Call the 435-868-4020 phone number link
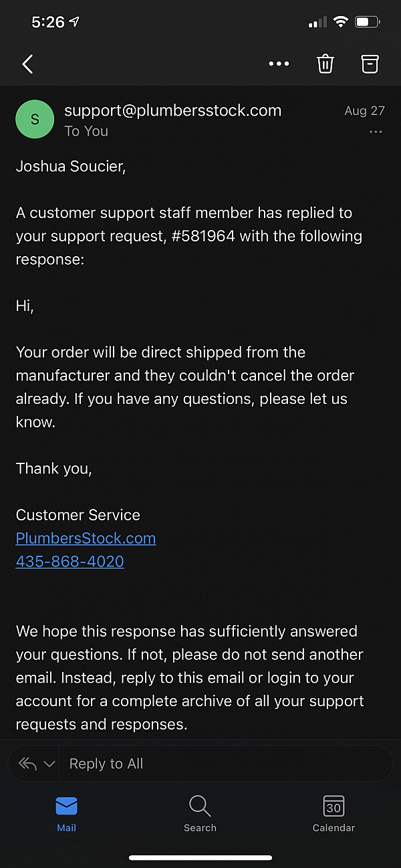Screen dimensions: 401x868 click(x=70, y=561)
